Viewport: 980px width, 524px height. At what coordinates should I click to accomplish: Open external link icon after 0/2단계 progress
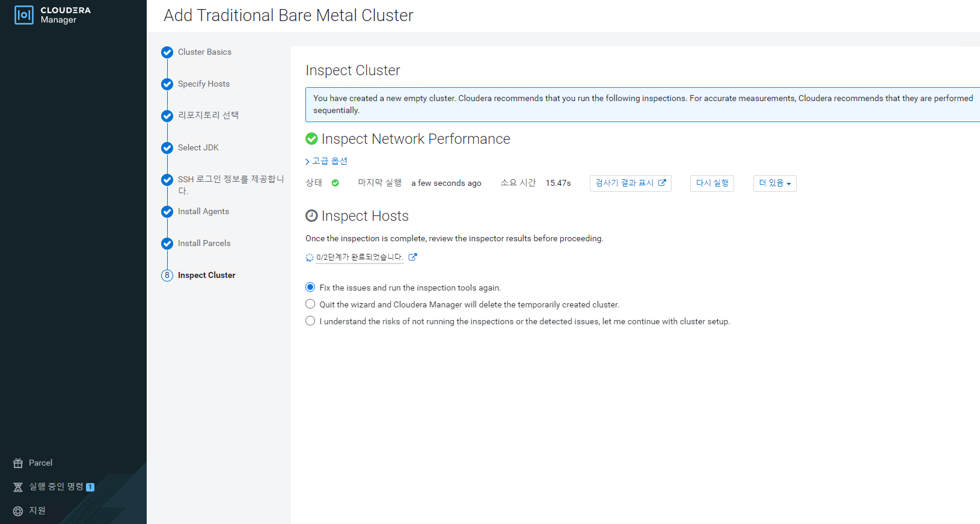point(413,257)
